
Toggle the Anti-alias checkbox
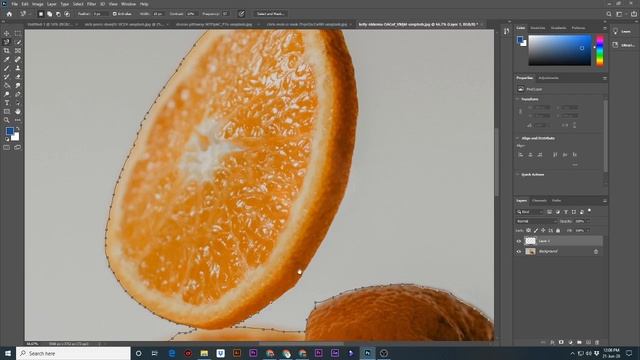coord(115,14)
